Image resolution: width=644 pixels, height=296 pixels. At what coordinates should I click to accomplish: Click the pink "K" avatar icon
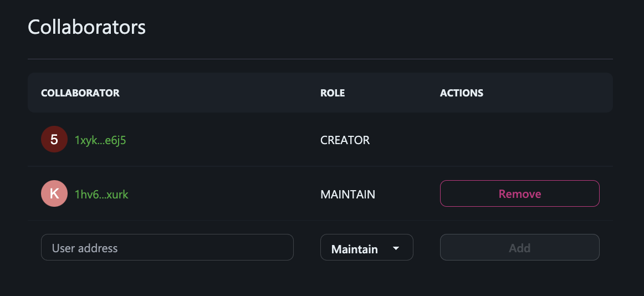[54, 194]
